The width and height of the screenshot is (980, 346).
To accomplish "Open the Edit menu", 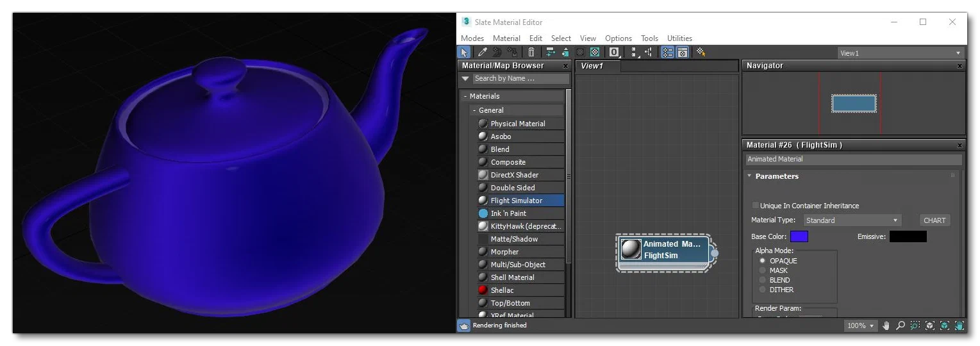I will coord(536,38).
